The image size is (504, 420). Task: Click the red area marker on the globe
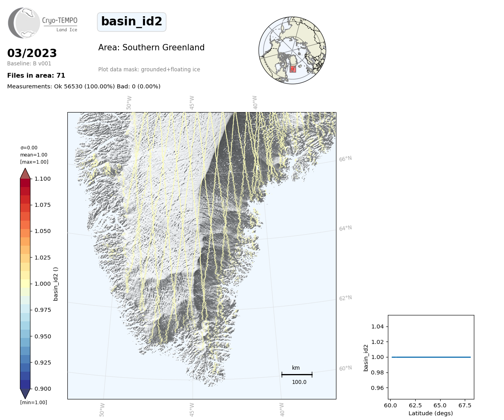(x=293, y=69)
